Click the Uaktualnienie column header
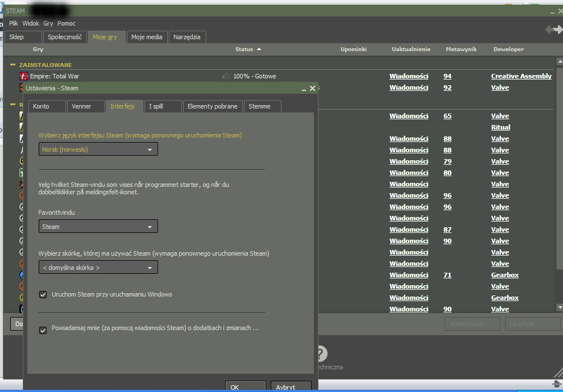 [411, 49]
